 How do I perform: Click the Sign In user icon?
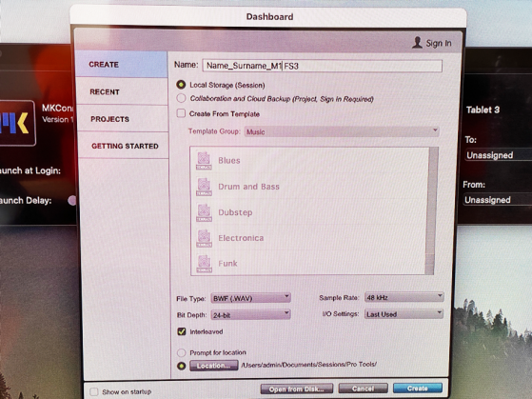pyautogui.click(x=418, y=43)
